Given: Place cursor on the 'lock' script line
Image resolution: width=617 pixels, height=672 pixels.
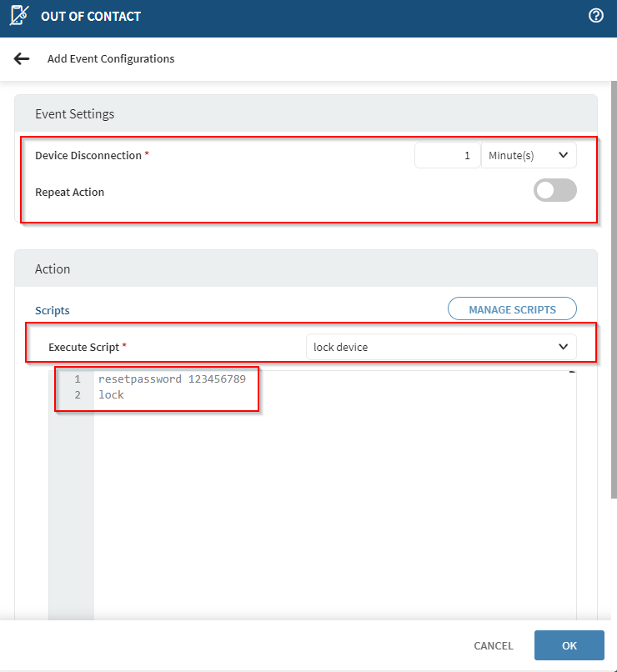Looking at the screenshot, I should pyautogui.click(x=111, y=394).
